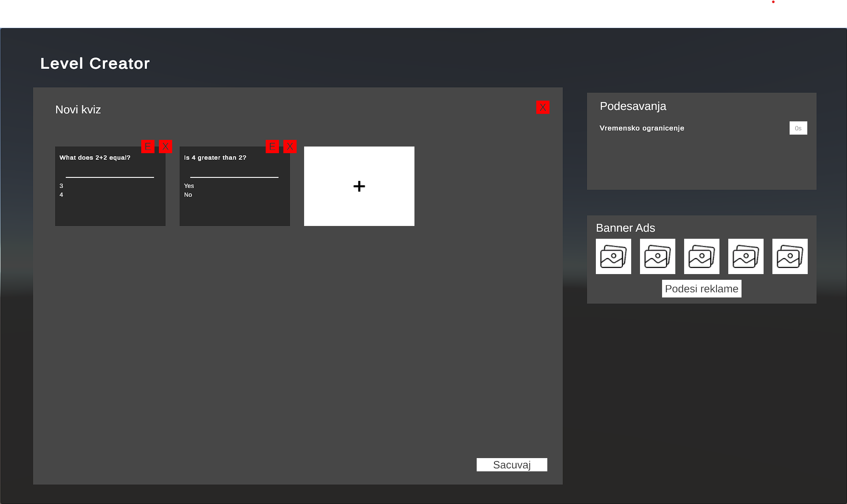
Task: Focus the Vremensko ogranicenje time field
Action: click(x=798, y=128)
